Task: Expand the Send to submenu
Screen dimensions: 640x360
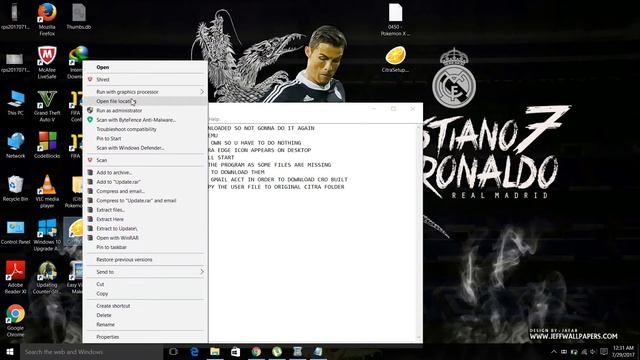Action: (145, 272)
